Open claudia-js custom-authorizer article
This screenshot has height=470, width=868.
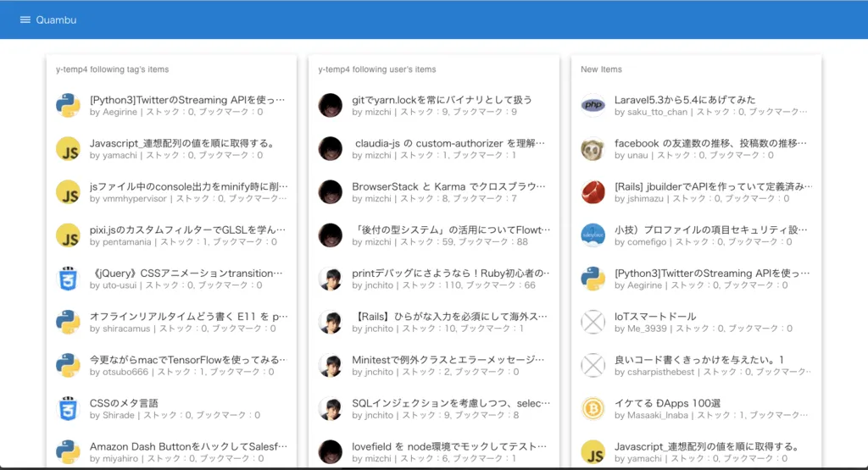(448, 143)
